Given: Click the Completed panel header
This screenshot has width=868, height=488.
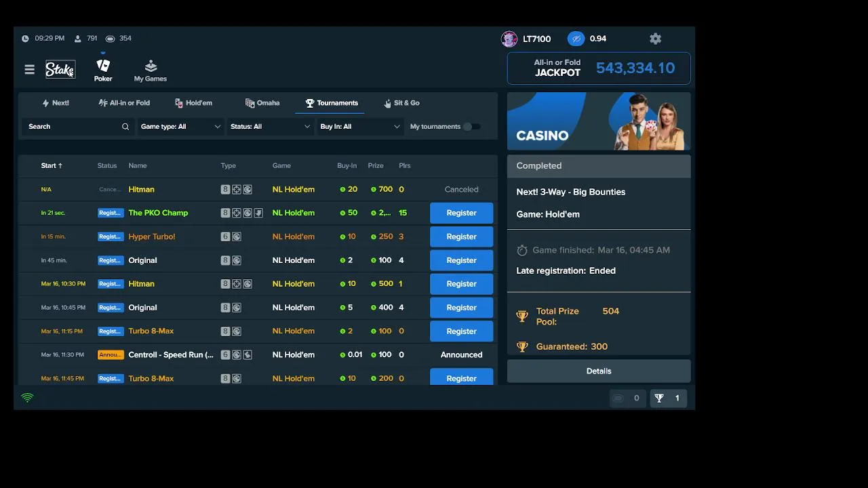Looking at the screenshot, I should click(599, 165).
